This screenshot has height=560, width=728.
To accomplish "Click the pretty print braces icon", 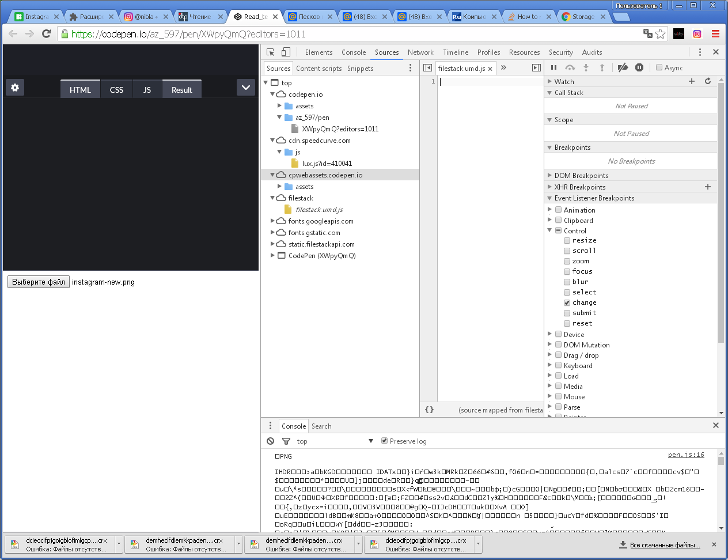I will click(x=429, y=410).
